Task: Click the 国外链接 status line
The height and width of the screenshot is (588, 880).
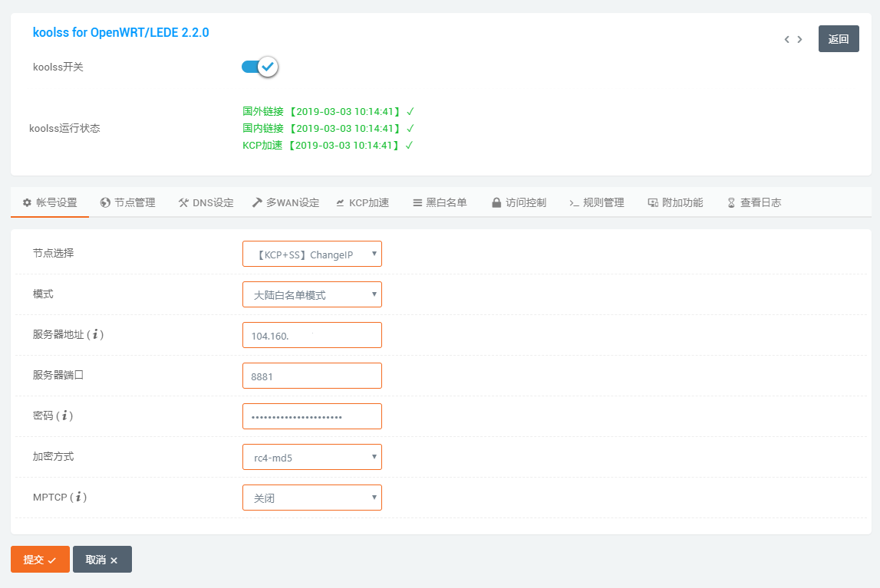Action: tap(328, 112)
